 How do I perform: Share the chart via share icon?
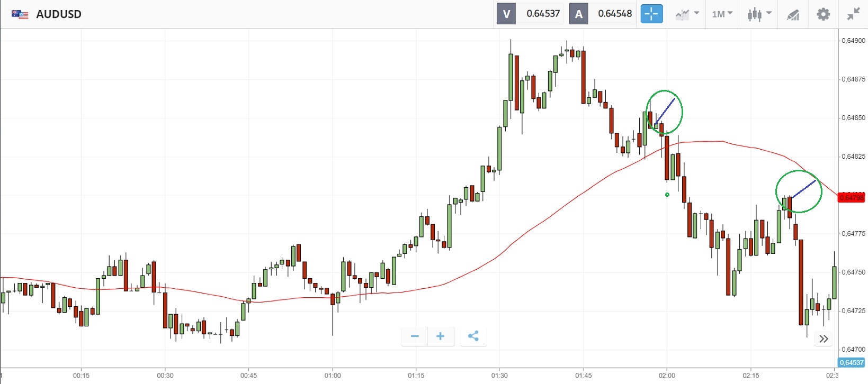pos(473,336)
